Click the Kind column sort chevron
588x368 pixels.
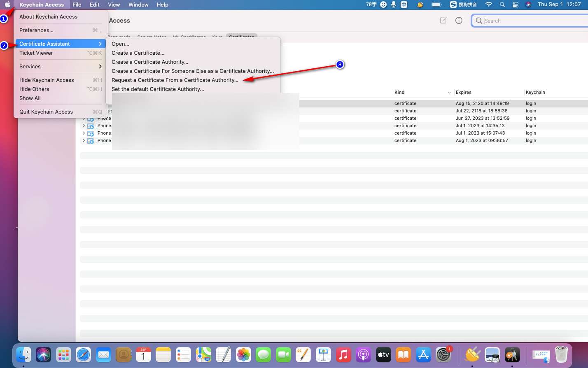(449, 93)
